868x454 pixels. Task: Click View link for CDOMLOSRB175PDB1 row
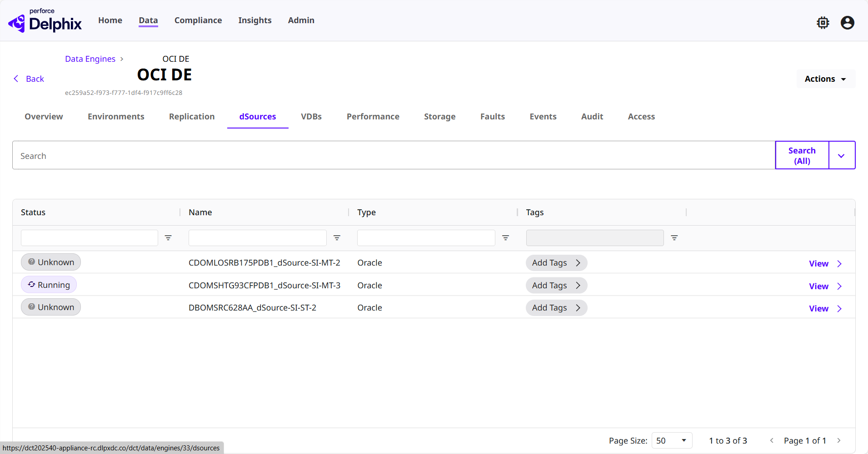tap(818, 264)
